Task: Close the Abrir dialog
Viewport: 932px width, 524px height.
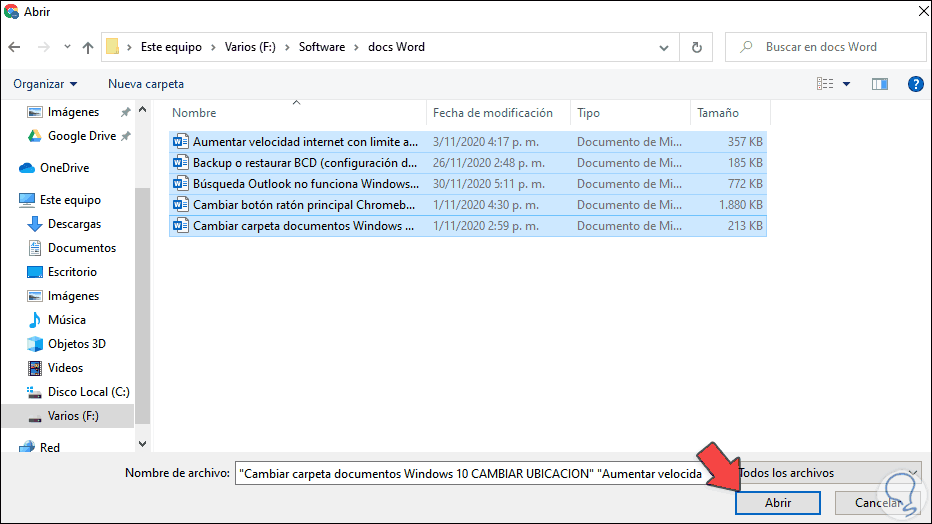Action: [922, 11]
